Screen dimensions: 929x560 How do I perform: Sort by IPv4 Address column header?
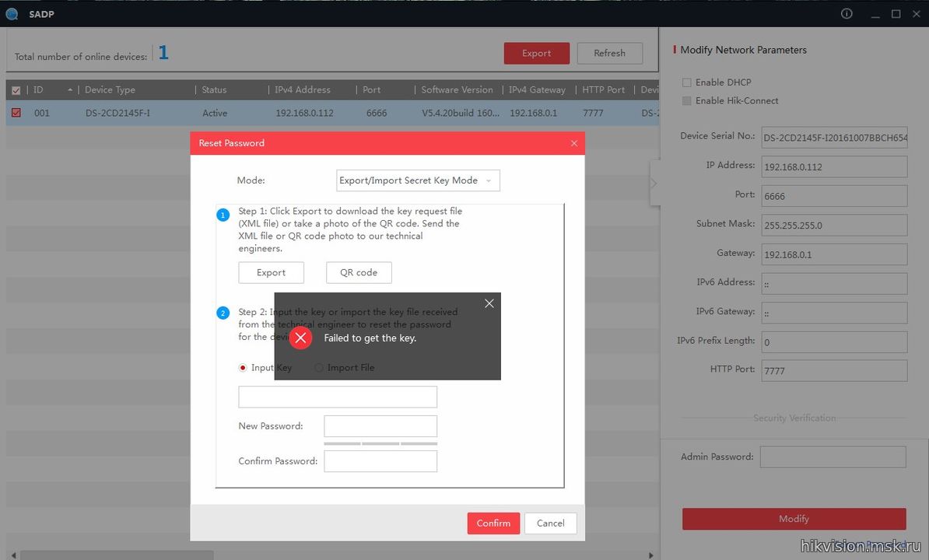(302, 90)
